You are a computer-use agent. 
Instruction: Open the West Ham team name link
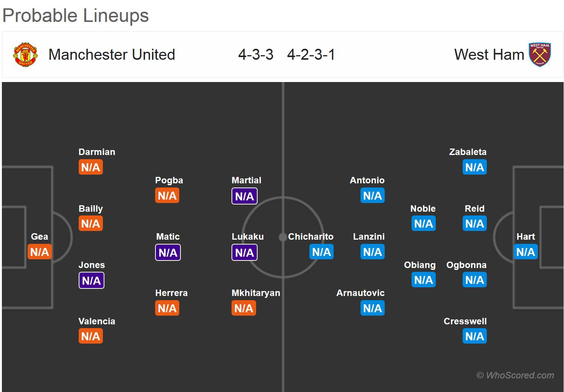(x=489, y=55)
